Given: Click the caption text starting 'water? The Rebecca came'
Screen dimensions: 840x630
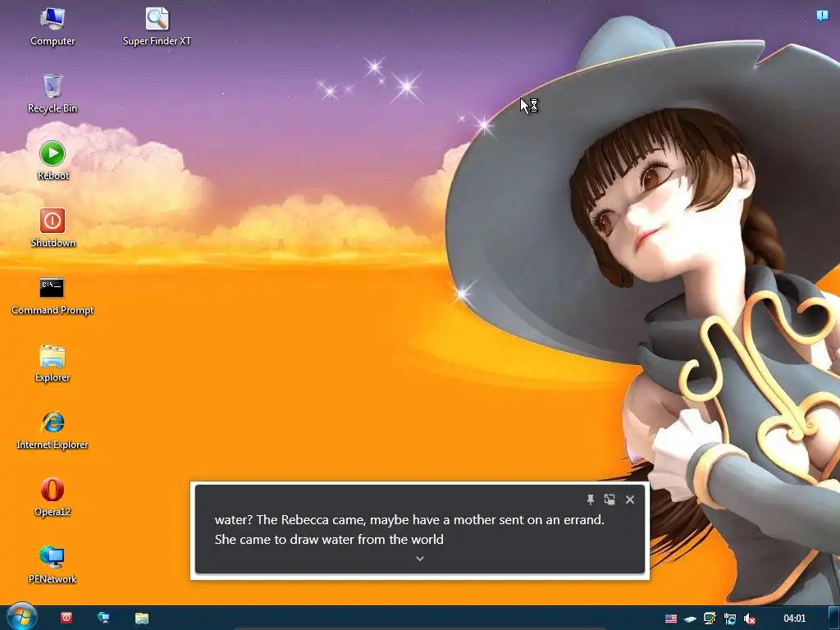Looking at the screenshot, I should (x=409, y=519).
